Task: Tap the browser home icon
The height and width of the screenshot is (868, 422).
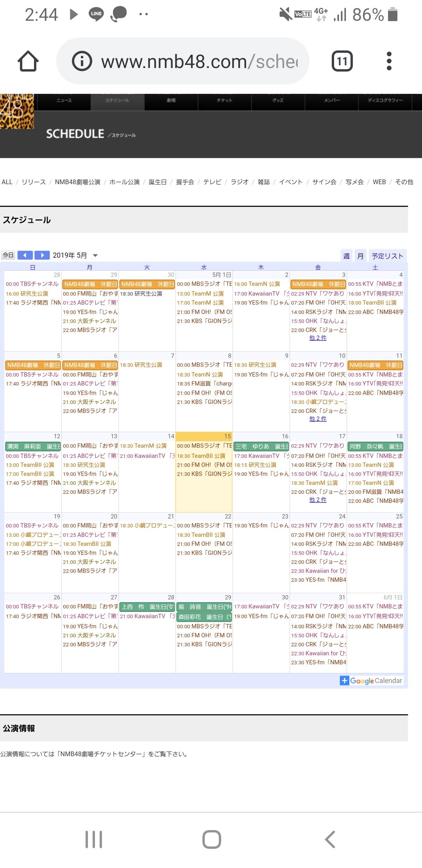Action: (28, 61)
